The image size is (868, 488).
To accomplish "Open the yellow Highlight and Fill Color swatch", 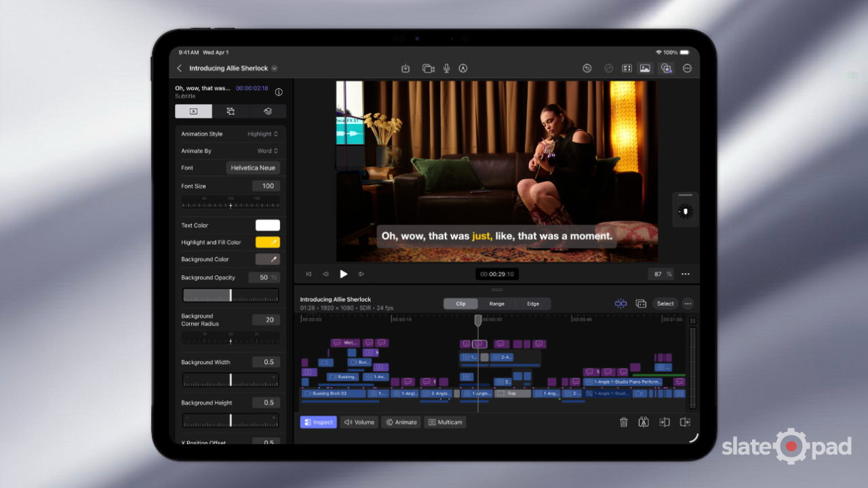I will tap(267, 243).
